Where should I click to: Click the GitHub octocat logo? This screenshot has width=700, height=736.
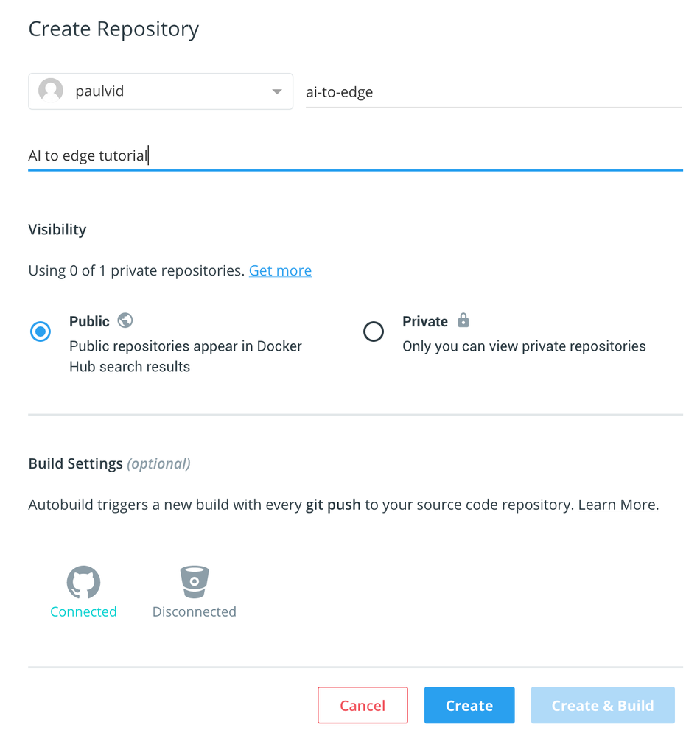pos(83,582)
